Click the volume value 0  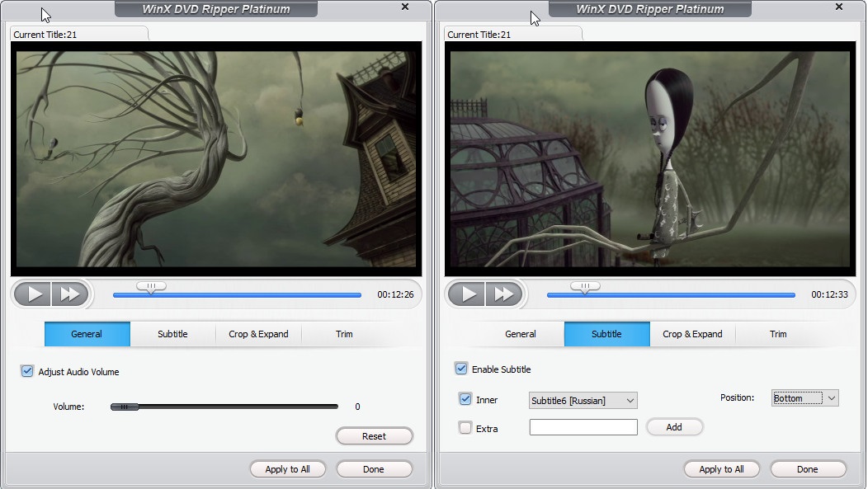[357, 407]
